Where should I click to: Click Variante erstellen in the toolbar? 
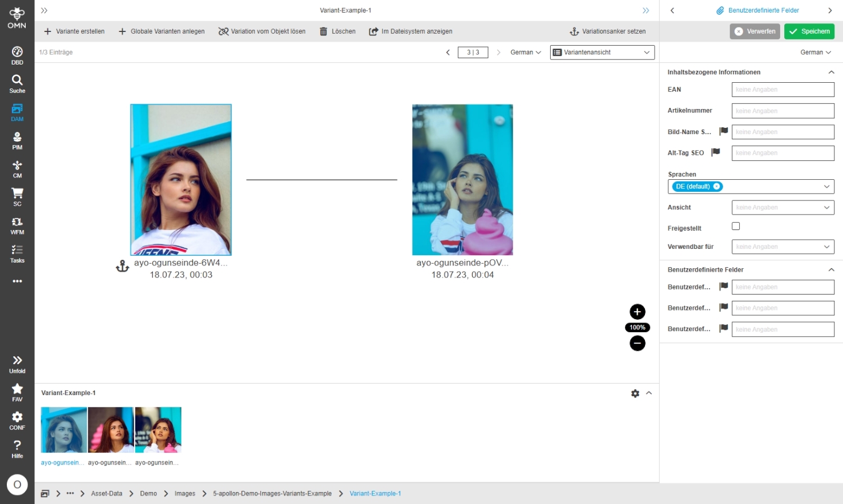coord(74,31)
